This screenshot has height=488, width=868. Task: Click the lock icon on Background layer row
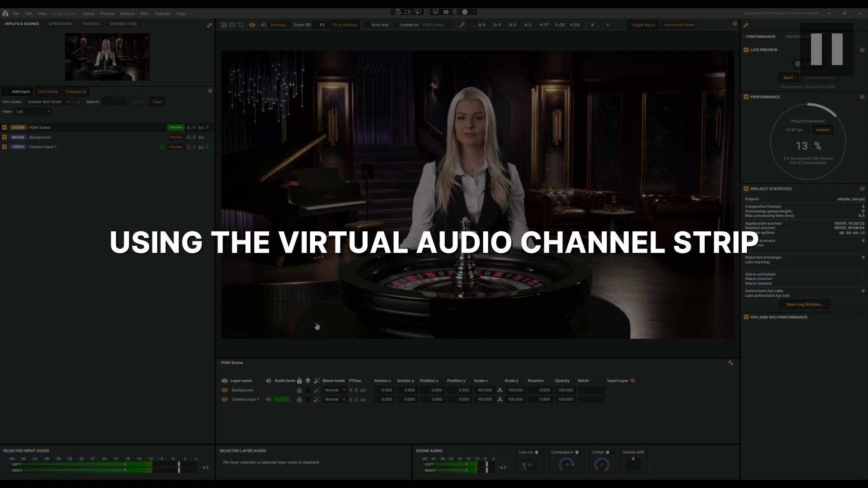(299, 390)
